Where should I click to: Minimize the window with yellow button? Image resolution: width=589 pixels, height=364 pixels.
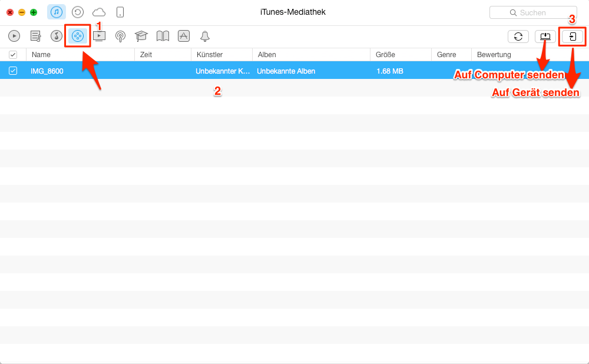(x=22, y=12)
